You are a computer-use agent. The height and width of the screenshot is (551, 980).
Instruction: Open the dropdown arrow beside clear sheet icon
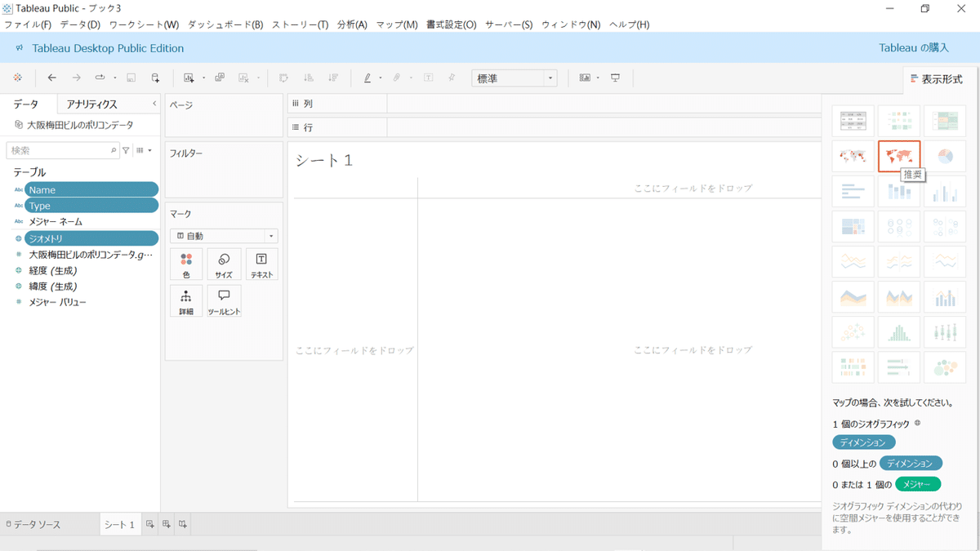(x=258, y=78)
